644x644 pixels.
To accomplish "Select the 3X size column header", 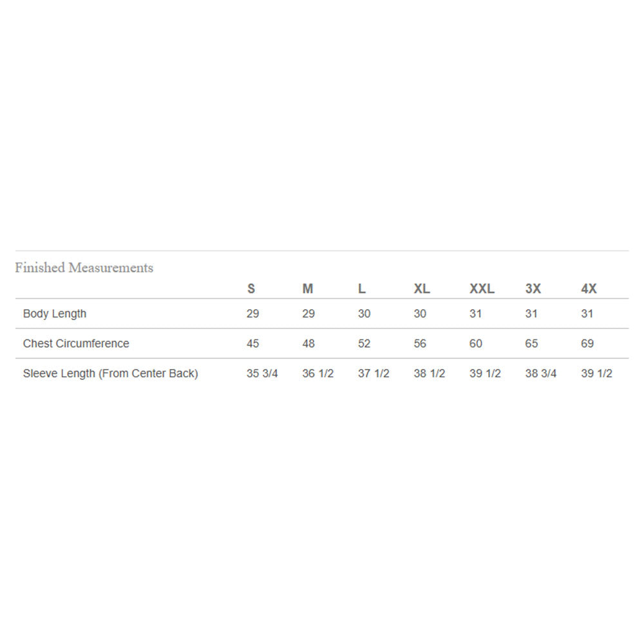I will 533,289.
